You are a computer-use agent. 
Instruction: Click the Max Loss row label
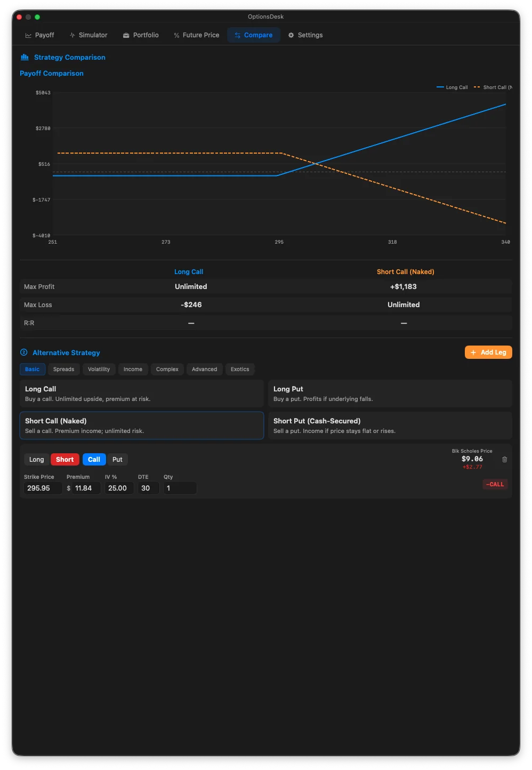click(x=38, y=305)
